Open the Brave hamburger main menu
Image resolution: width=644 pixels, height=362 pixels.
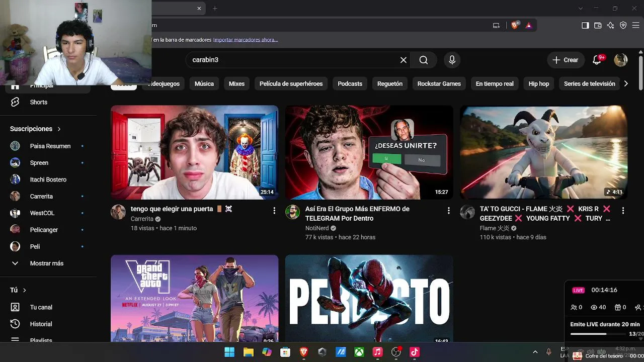(x=636, y=25)
